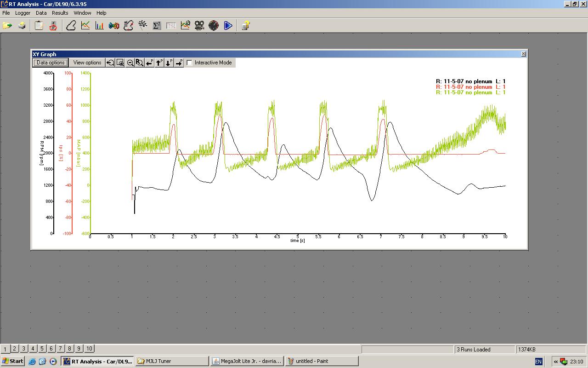The image size is (588, 368).
Task: Open file with the folder icon
Action: tap(7, 26)
